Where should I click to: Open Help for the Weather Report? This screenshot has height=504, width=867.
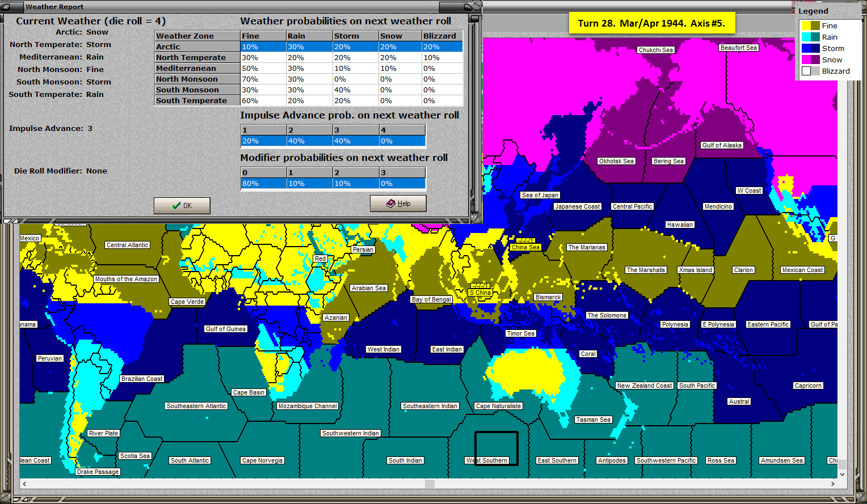pos(398,204)
